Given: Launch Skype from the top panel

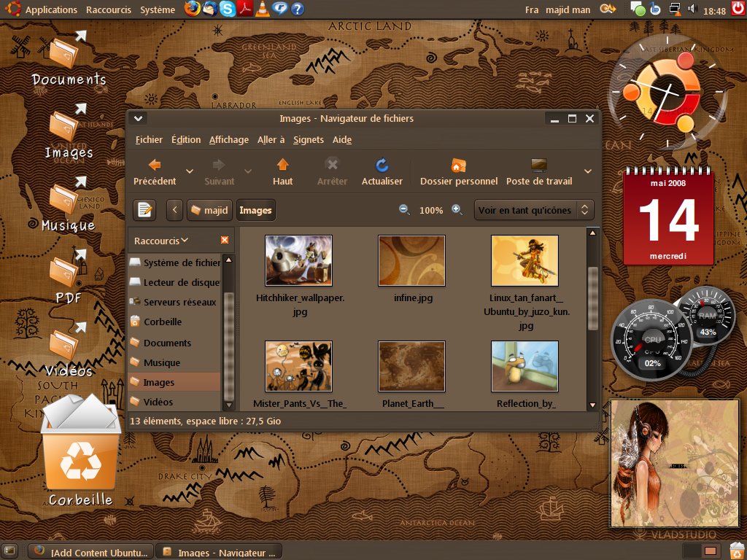Looking at the screenshot, I should pyautogui.click(x=228, y=9).
